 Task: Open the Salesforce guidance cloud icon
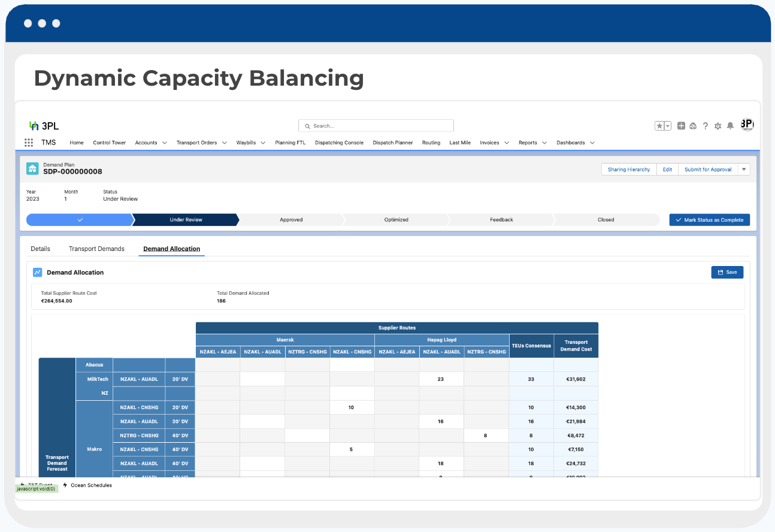[x=693, y=126]
